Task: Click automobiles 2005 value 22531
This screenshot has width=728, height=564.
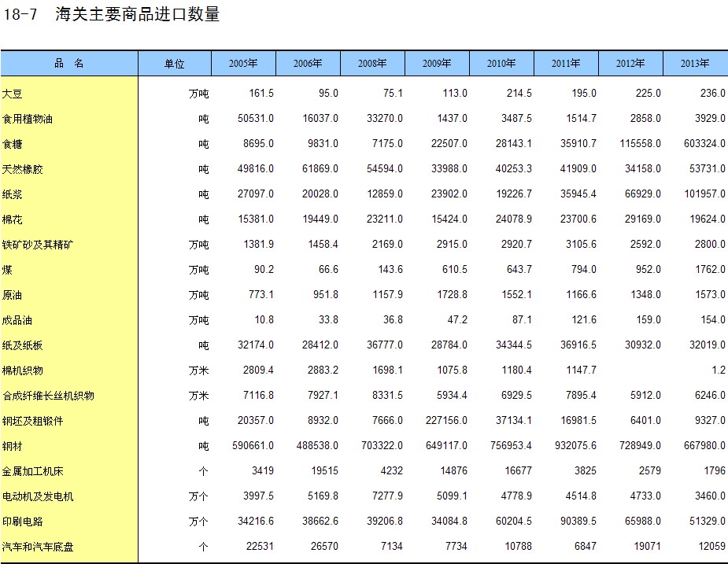Action: pyautogui.click(x=260, y=547)
